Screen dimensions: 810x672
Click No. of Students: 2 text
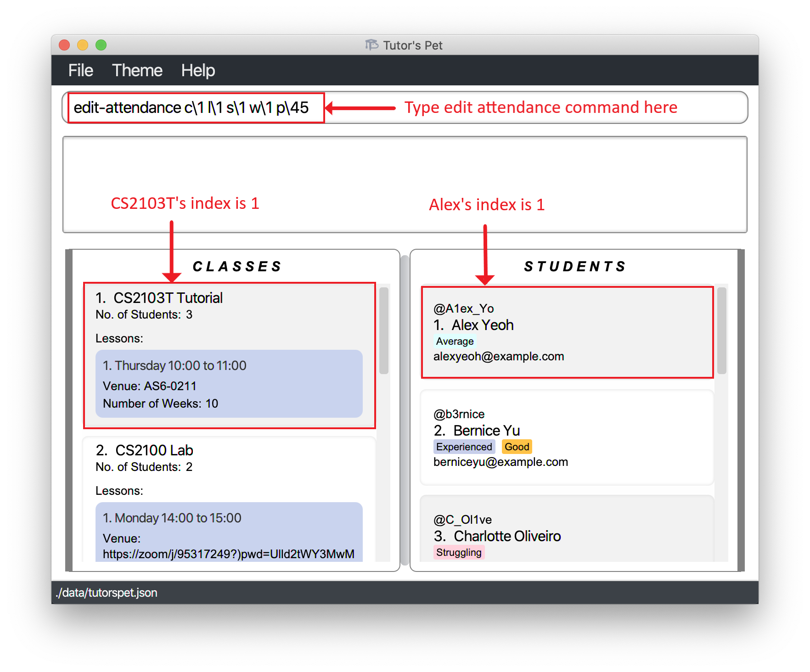[144, 467]
